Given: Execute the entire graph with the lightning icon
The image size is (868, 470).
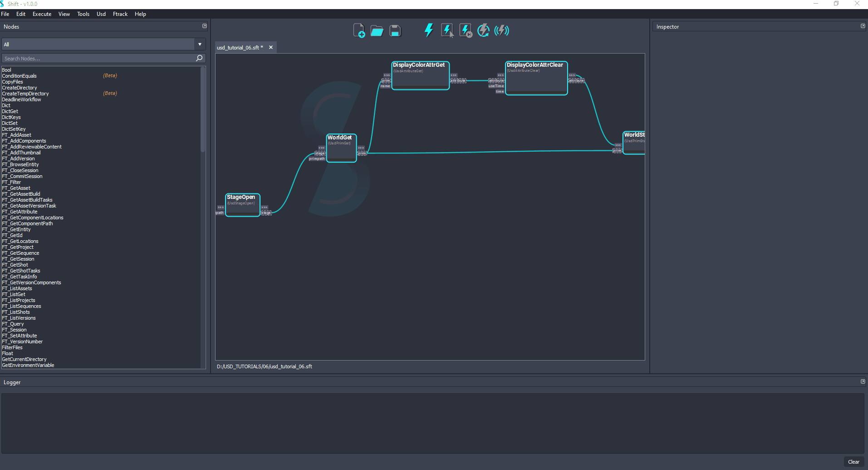Looking at the screenshot, I should pos(428,30).
